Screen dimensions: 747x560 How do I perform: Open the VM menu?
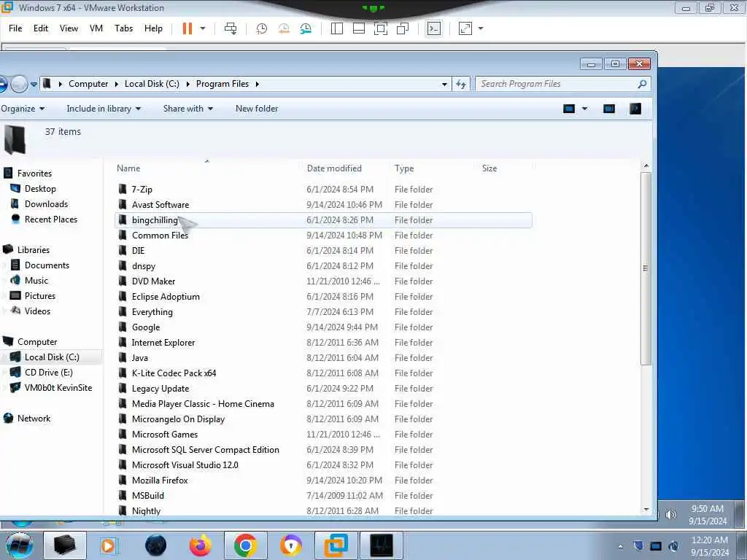click(x=96, y=28)
